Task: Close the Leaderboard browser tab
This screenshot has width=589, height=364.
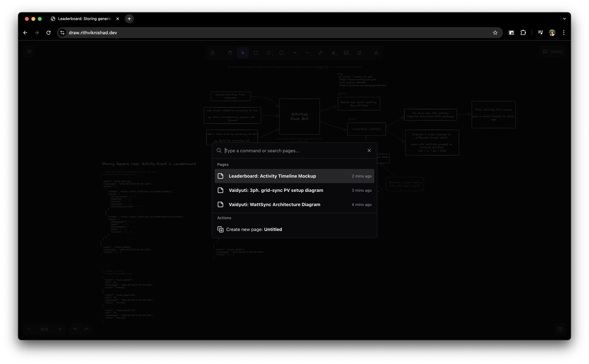Action: pyautogui.click(x=118, y=19)
